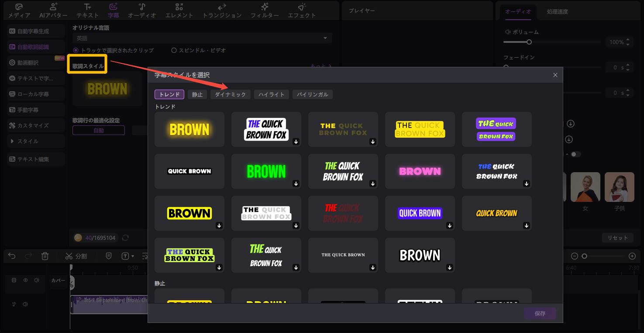Click the marker icon in timeline toolbar

tap(109, 256)
